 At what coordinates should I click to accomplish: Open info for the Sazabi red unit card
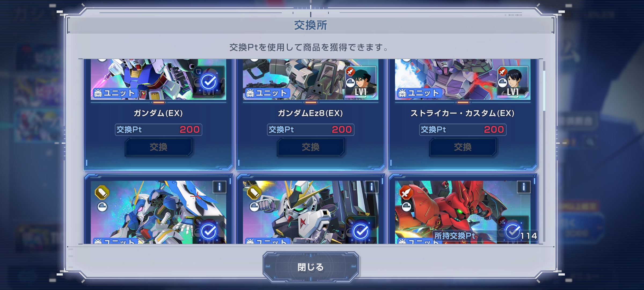523,187
